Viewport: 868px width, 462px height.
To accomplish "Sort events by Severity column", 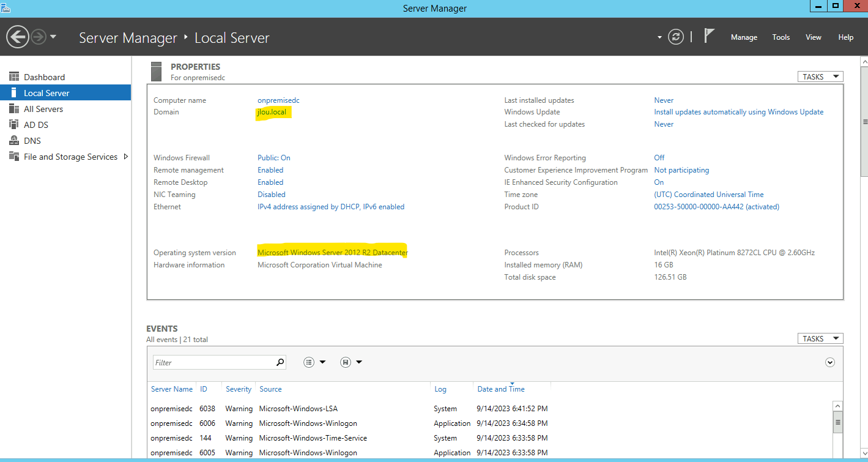I will [x=239, y=389].
